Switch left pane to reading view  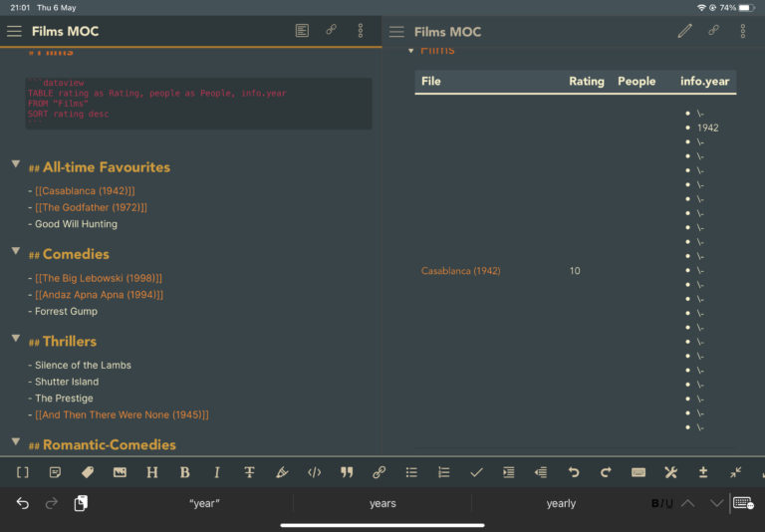[302, 31]
